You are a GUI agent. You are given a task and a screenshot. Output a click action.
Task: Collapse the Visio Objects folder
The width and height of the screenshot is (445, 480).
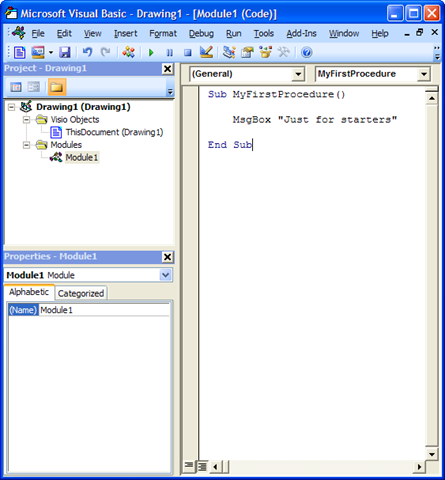click(26, 120)
